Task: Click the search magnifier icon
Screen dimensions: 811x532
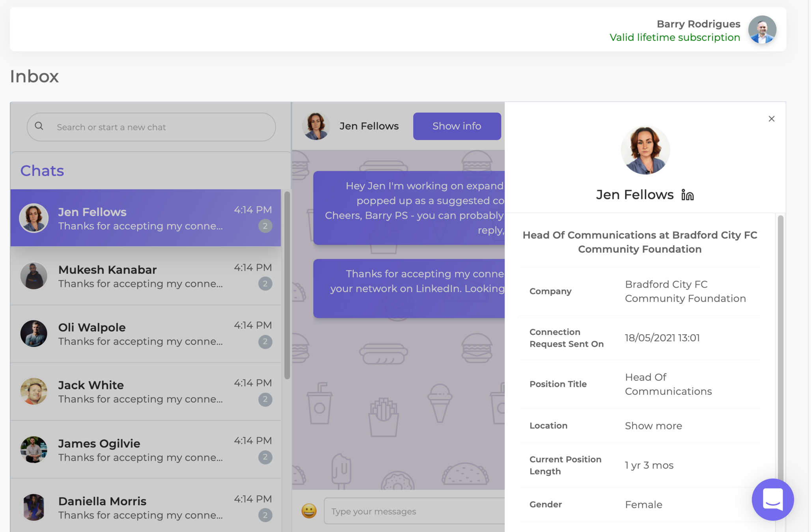Action: [x=39, y=126]
